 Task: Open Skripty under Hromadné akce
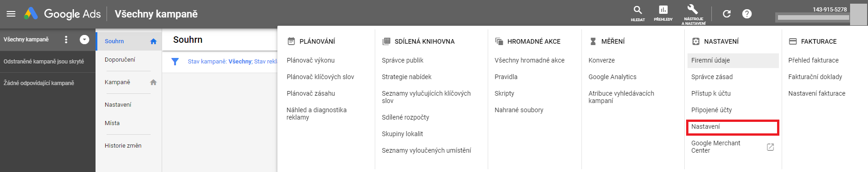click(504, 93)
